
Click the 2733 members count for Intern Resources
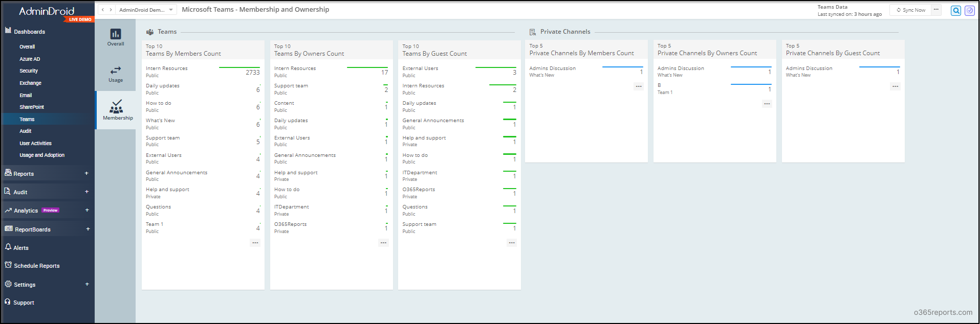pos(253,73)
